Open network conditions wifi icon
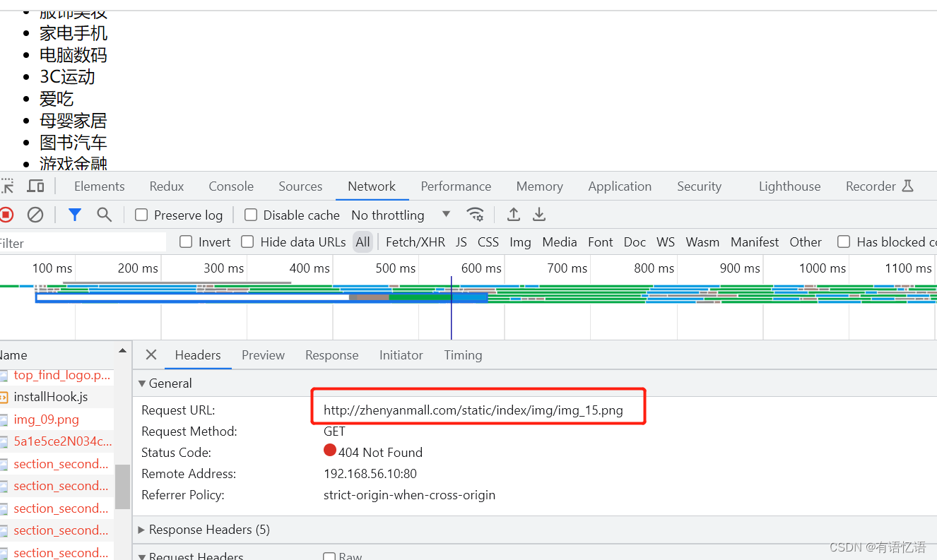The width and height of the screenshot is (937, 560). (x=476, y=215)
